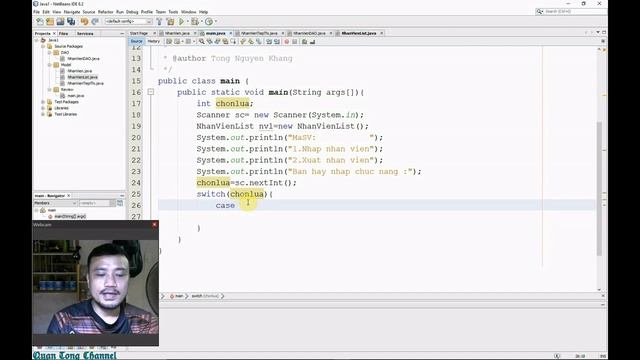This screenshot has height=360, width=640.
Task: Open the Debug menu
Action: 132,12
